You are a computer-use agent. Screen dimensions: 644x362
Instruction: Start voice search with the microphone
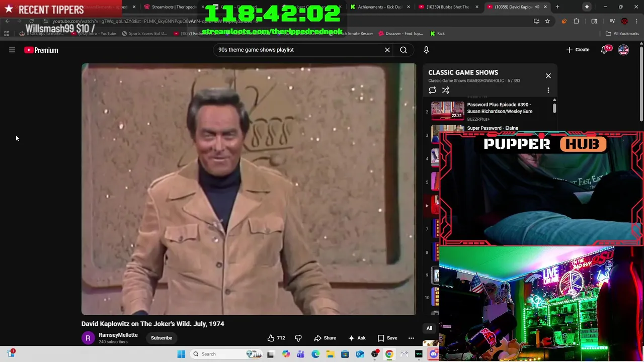pyautogui.click(x=426, y=50)
